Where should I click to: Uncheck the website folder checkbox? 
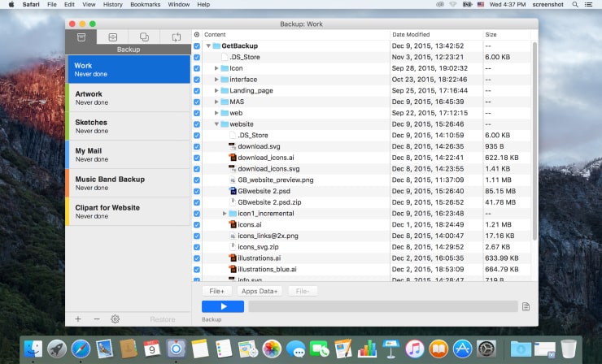pos(197,124)
